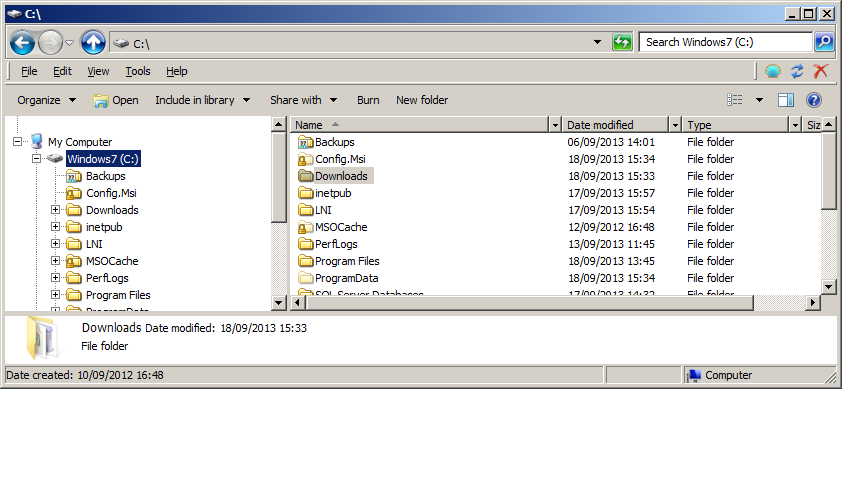Click MSOCache folder icon in file list

pos(306,227)
